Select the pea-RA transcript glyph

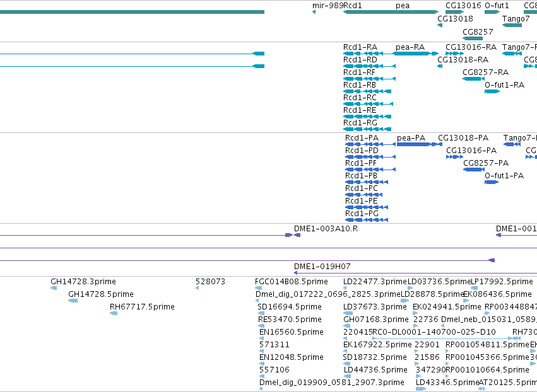pyautogui.click(x=415, y=54)
